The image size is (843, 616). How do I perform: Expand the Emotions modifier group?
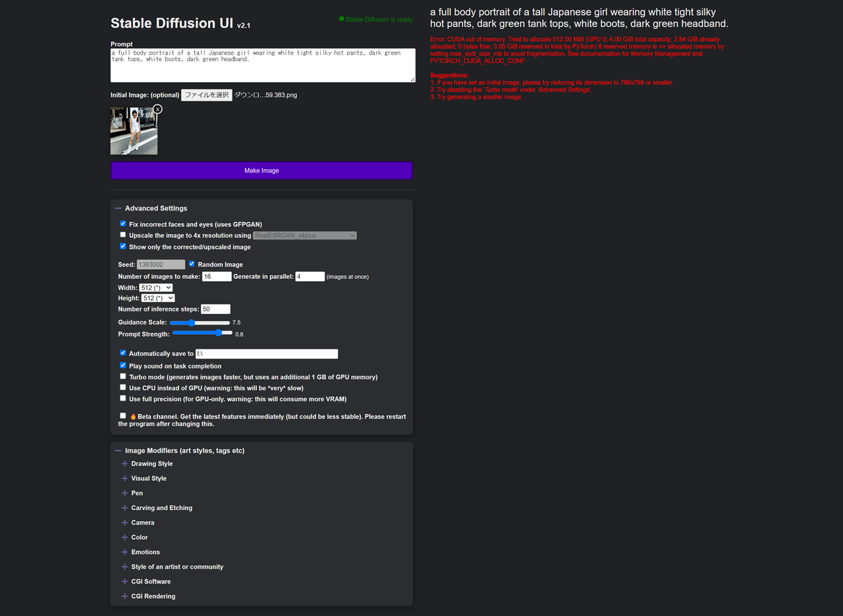click(x=124, y=552)
